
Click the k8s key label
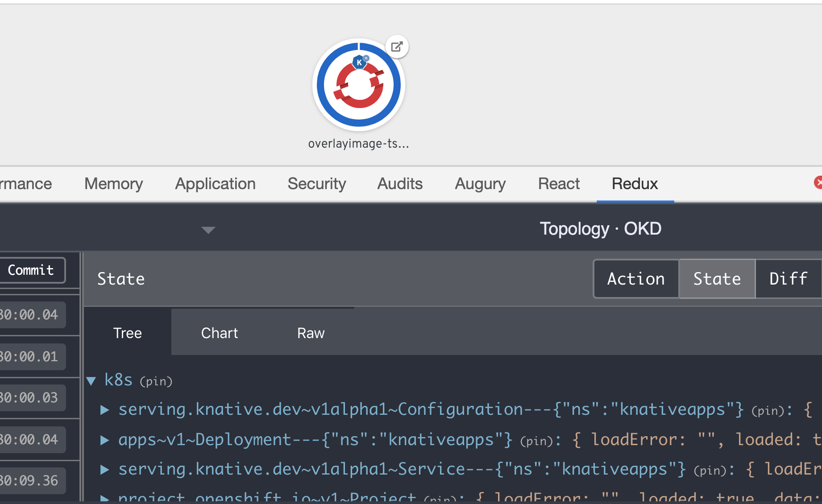[118, 380]
